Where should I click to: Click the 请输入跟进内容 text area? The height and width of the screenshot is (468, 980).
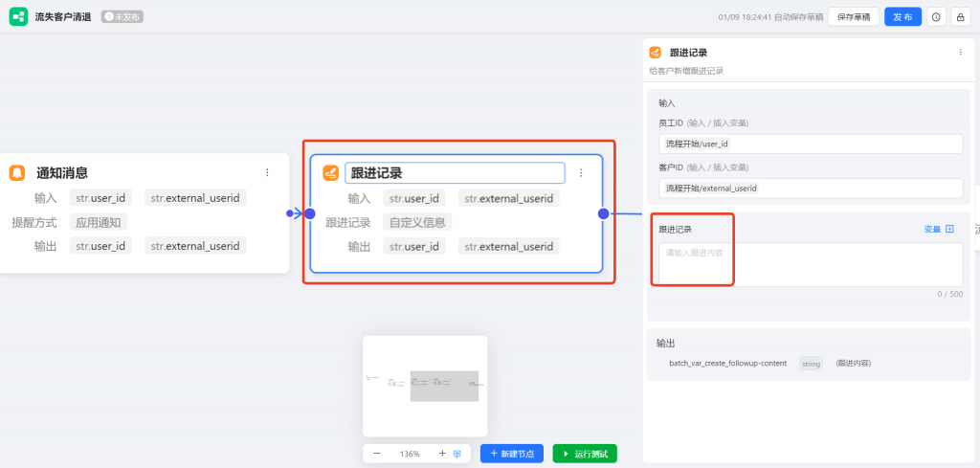(811, 265)
